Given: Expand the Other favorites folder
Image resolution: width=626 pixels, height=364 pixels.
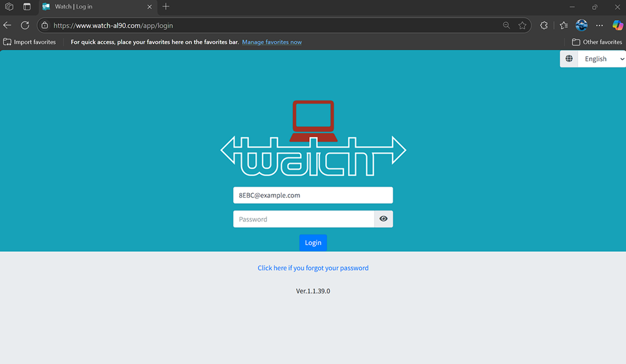Looking at the screenshot, I should tap(597, 42).
